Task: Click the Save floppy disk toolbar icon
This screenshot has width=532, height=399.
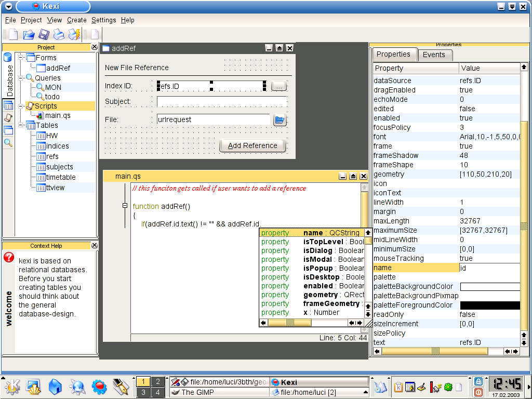Action: pos(44,35)
